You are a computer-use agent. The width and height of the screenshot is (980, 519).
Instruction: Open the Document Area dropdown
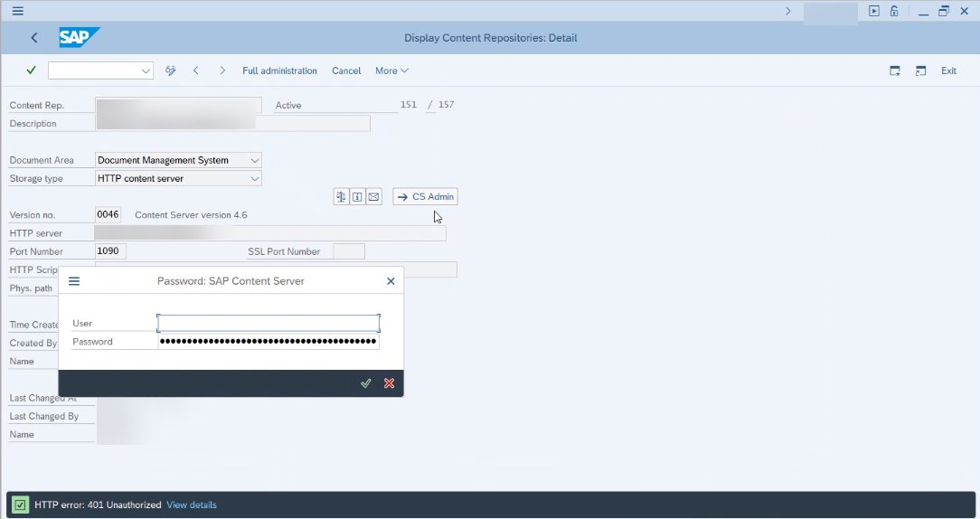254,160
